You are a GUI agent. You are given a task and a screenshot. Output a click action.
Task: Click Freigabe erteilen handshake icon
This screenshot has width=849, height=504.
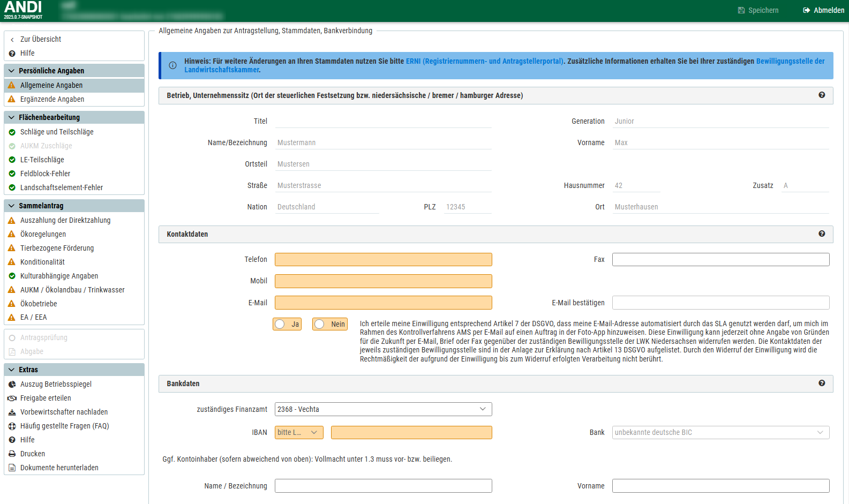coord(12,398)
